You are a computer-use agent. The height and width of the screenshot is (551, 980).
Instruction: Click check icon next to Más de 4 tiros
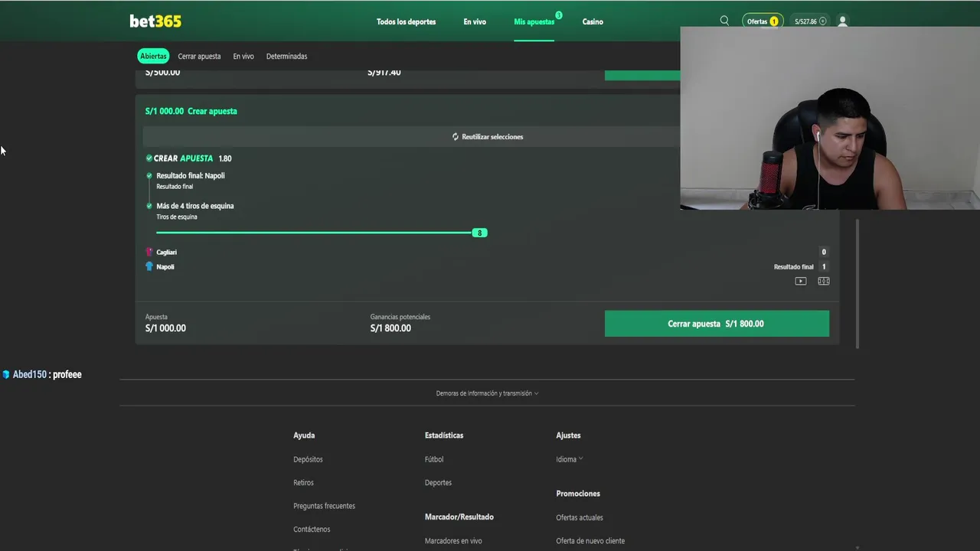click(149, 206)
